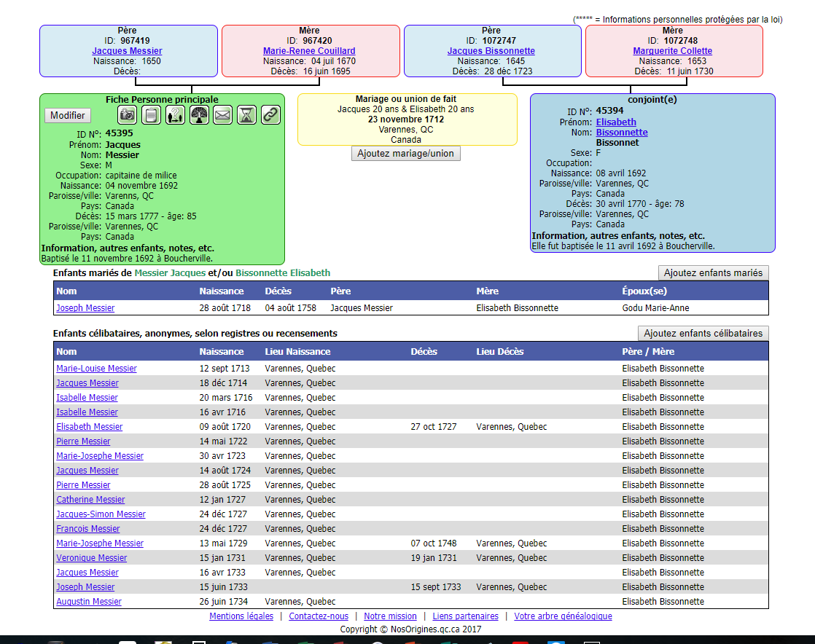Open Jacques Messier born 18 déc 1714
The width and height of the screenshot is (815, 644).
[87, 382]
